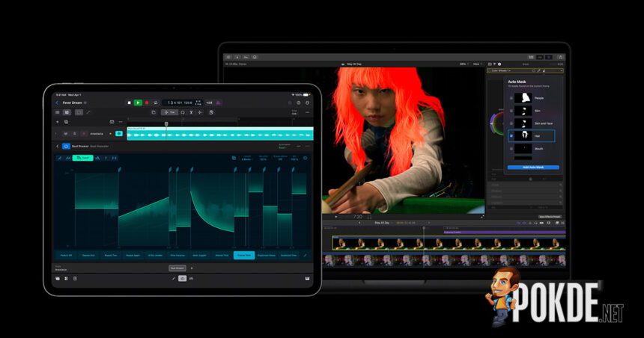The height and width of the screenshot is (338, 644).
Task: Enter fullscreen viewer with expand icon
Action: (482, 217)
